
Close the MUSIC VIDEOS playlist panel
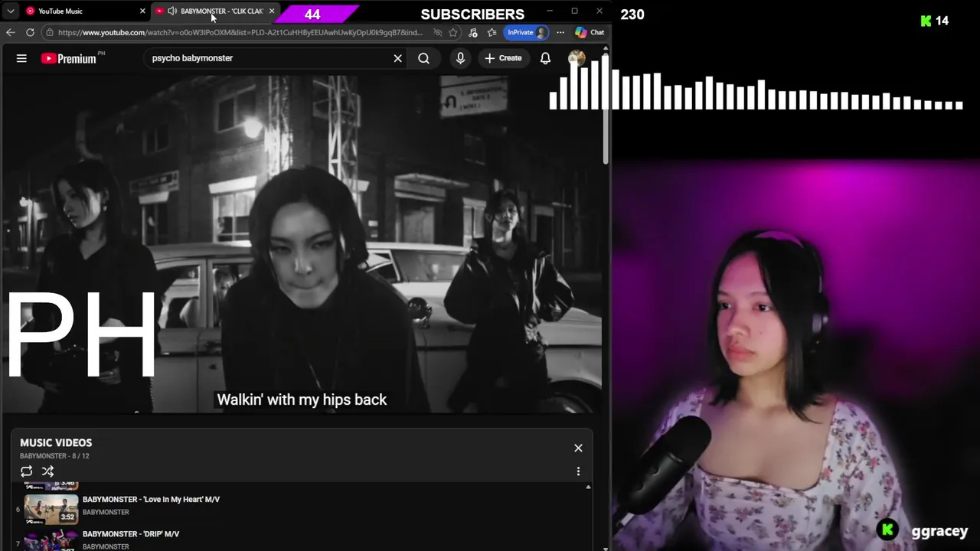click(578, 448)
